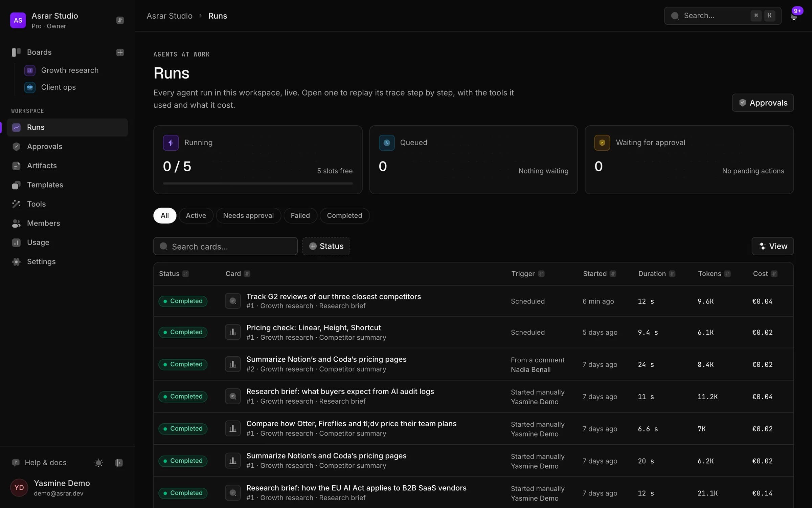Focus the Search cards field
812x508 pixels.
click(225, 246)
